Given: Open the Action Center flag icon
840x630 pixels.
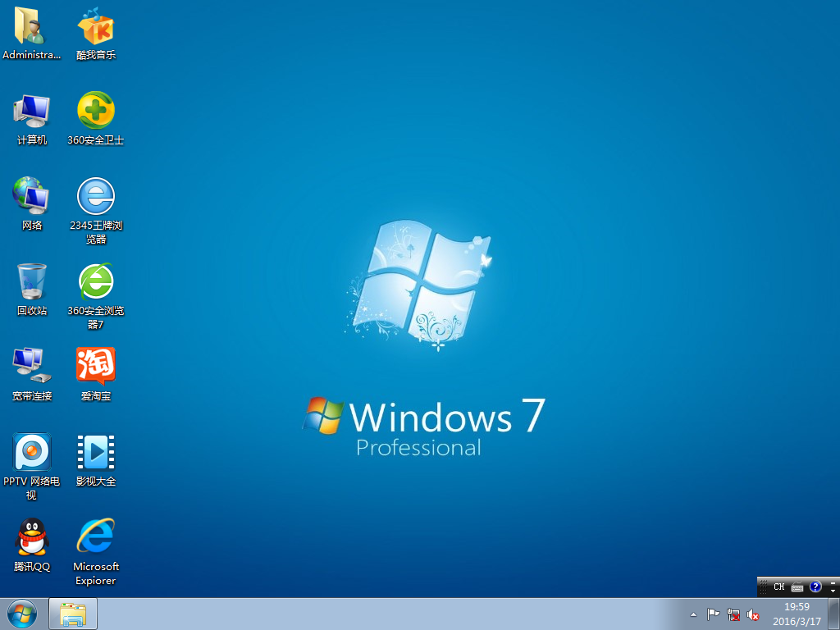Looking at the screenshot, I should 713,614.
